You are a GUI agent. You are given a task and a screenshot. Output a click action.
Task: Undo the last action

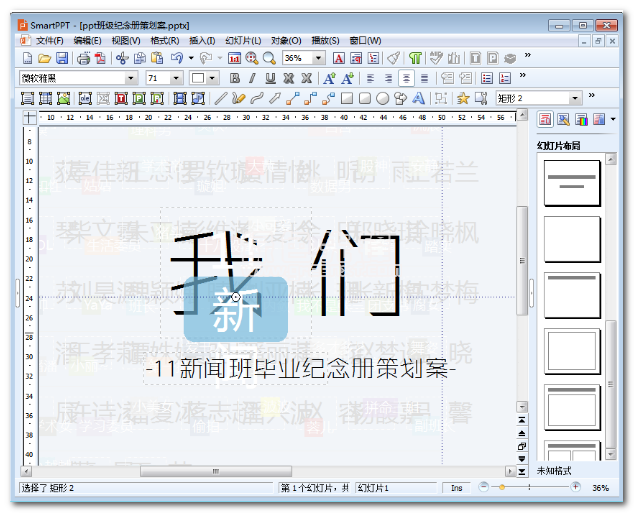(x=177, y=58)
